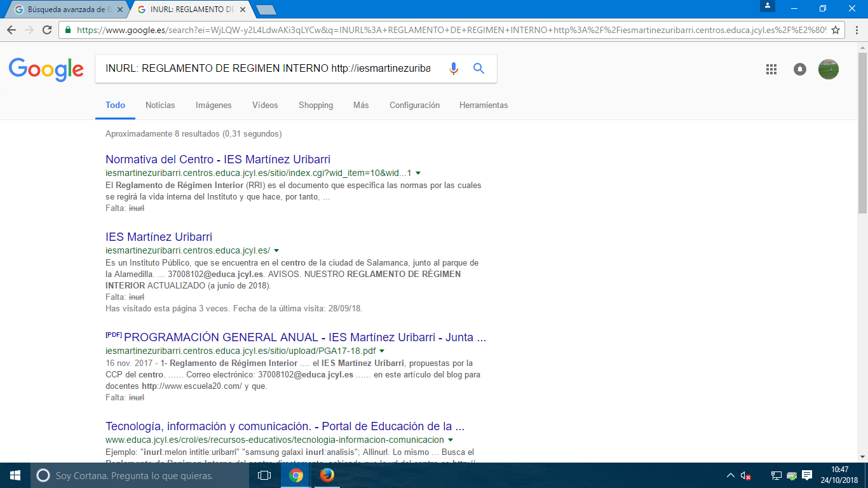868x488 pixels.
Task: Open the Windows Start menu
Action: click(15, 475)
